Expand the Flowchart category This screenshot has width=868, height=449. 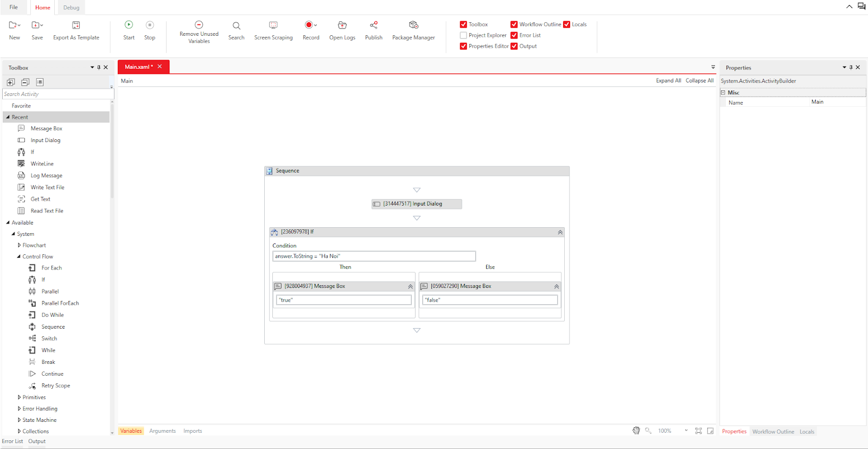(19, 245)
